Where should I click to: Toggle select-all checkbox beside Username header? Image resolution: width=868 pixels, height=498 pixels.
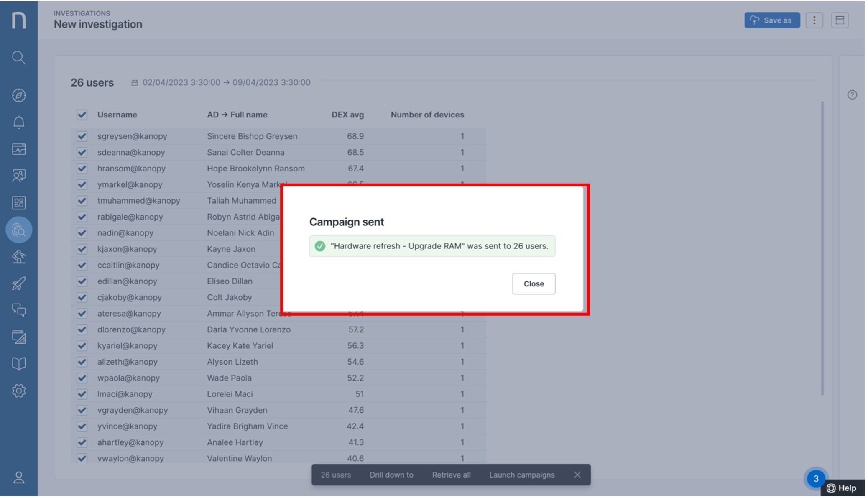[82, 115]
